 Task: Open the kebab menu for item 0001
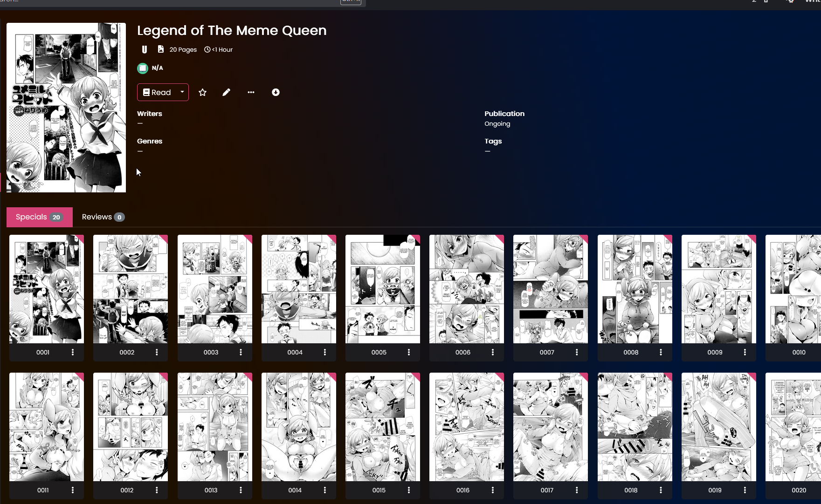click(x=73, y=352)
